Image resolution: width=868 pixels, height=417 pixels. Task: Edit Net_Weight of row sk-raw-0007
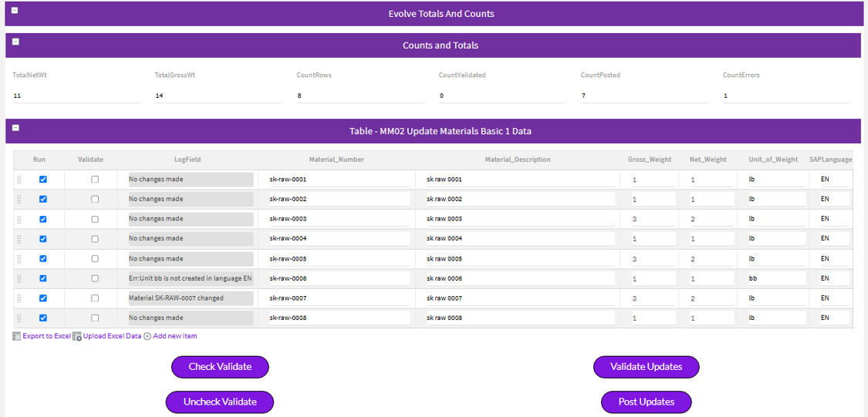[x=712, y=298]
